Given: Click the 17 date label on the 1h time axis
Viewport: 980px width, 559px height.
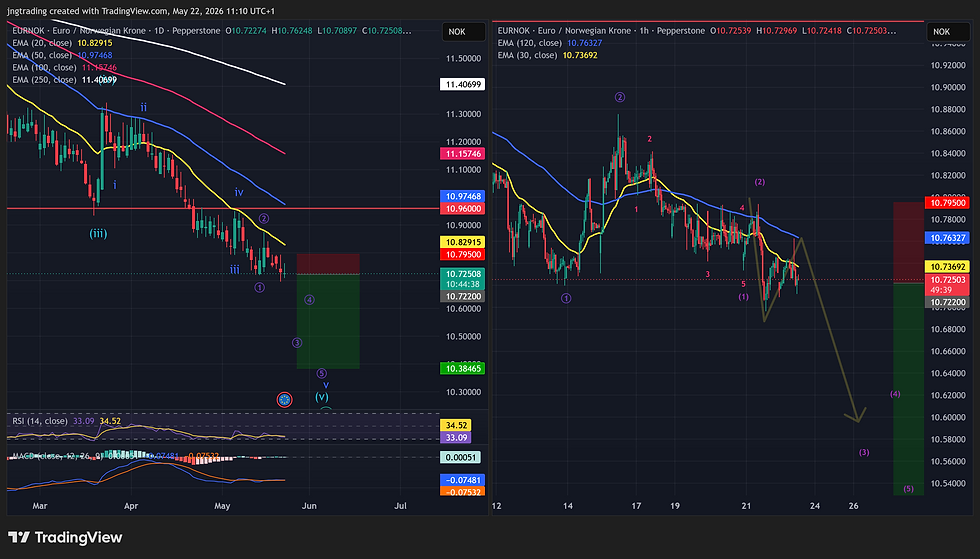Looking at the screenshot, I should click(x=636, y=506).
